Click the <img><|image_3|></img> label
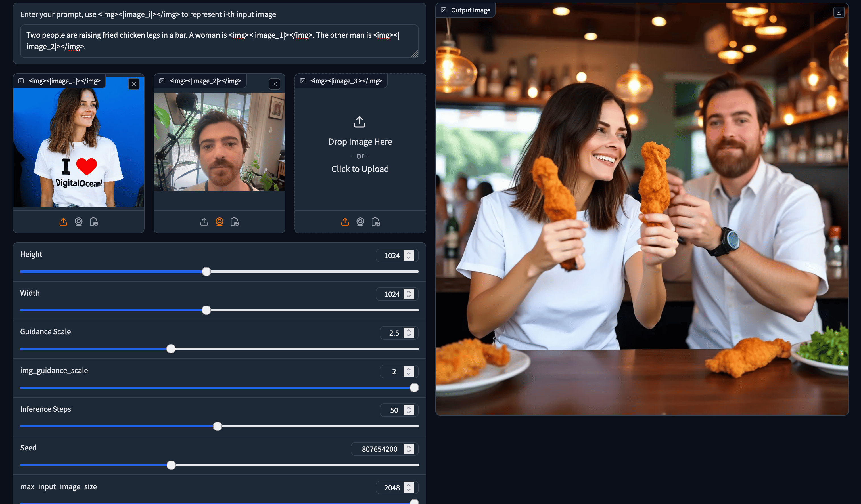The height and width of the screenshot is (504, 861). [x=346, y=81]
